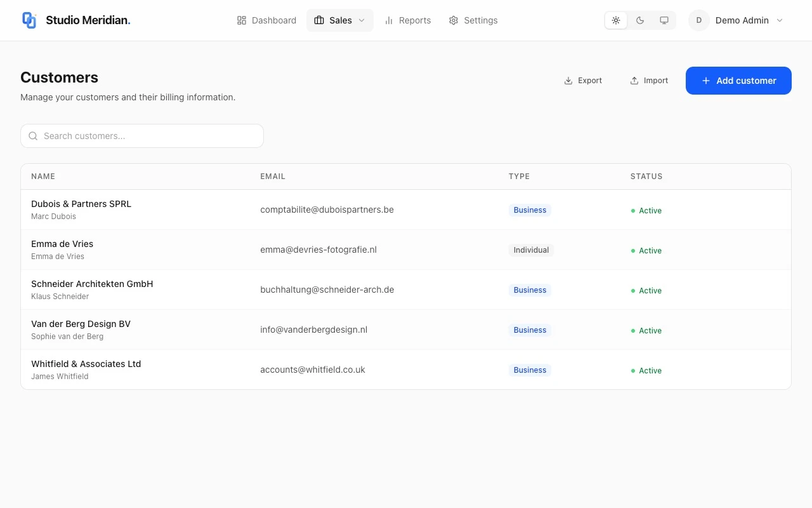Click the NAME column header

point(43,177)
